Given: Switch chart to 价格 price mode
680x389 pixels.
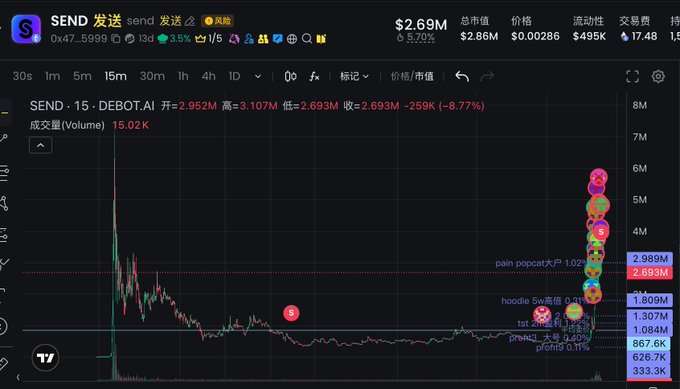Looking at the screenshot, I should (x=399, y=76).
